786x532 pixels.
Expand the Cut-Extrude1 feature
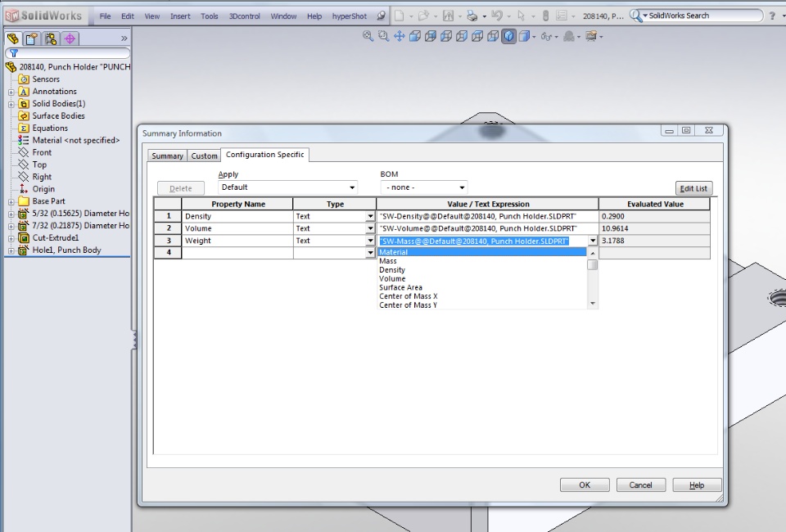11,238
